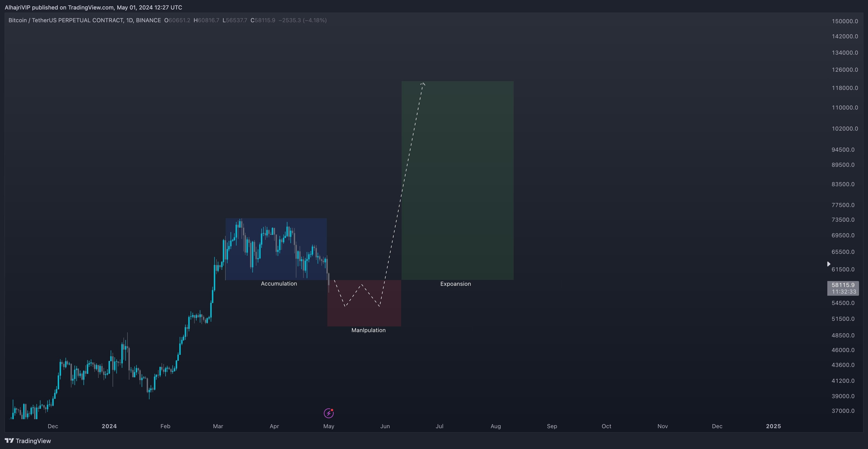Click the 51500.0 price level
This screenshot has height=449, width=868.
843,319
